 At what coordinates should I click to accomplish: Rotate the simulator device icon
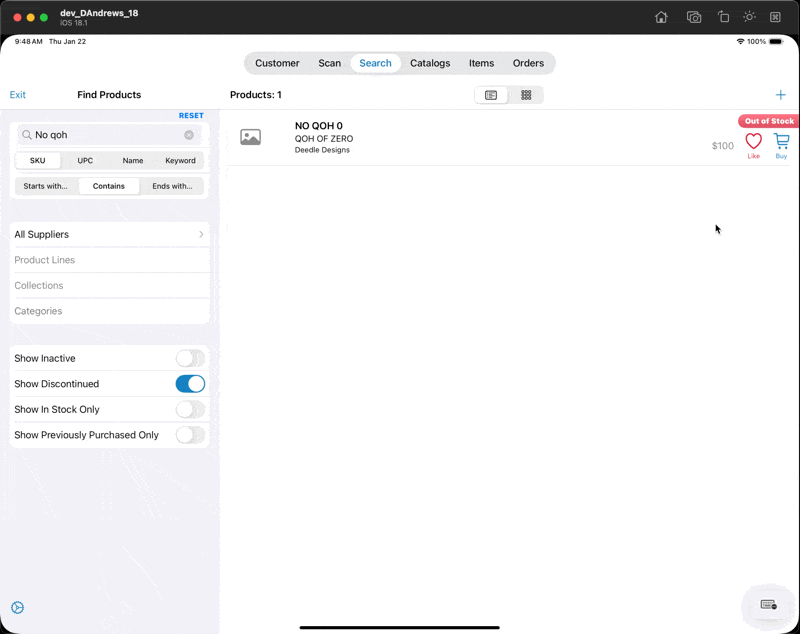click(x=723, y=17)
